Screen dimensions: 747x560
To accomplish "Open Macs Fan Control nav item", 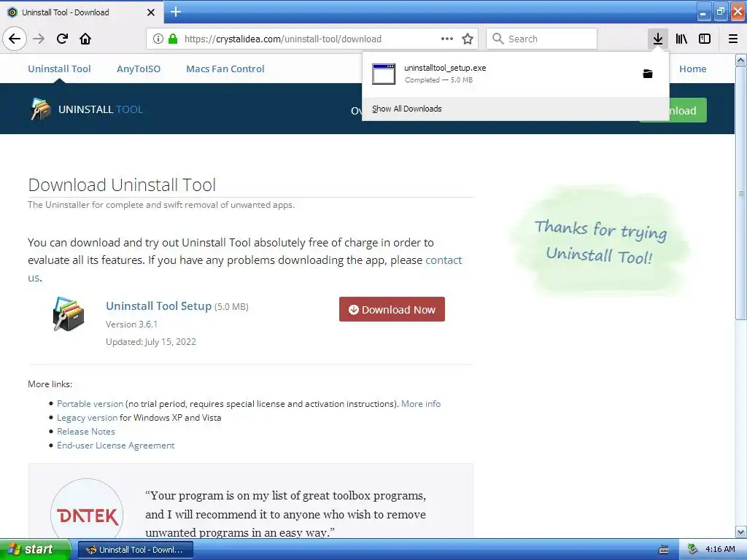I will click(x=225, y=69).
